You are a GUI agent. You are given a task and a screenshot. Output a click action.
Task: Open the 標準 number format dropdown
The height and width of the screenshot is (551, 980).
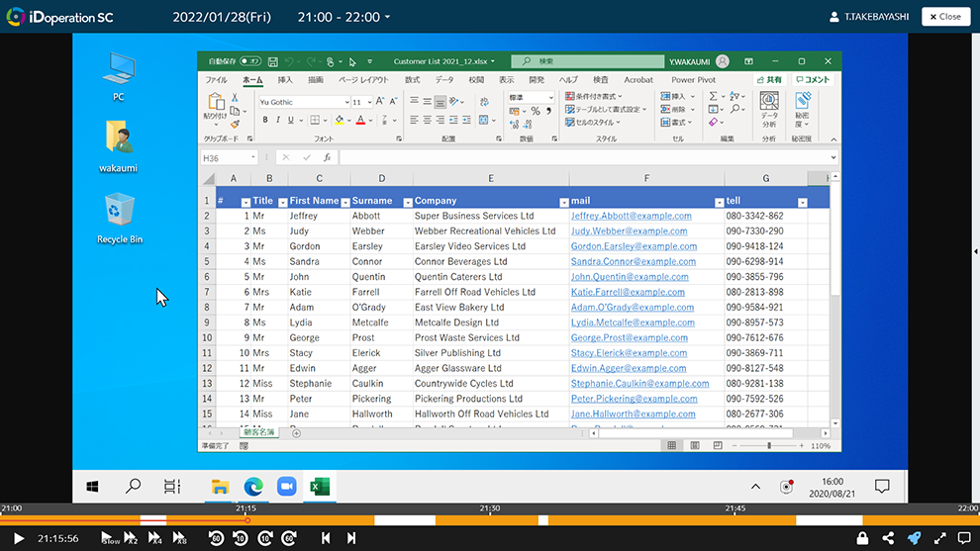point(550,98)
